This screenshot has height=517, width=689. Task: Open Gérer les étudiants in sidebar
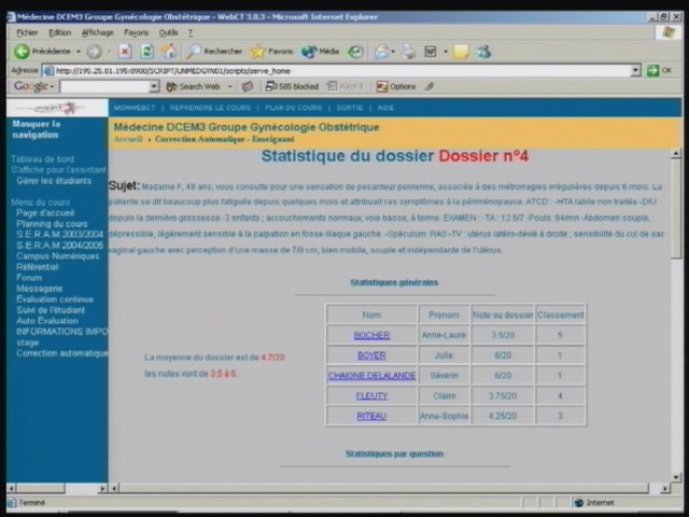pos(54,181)
